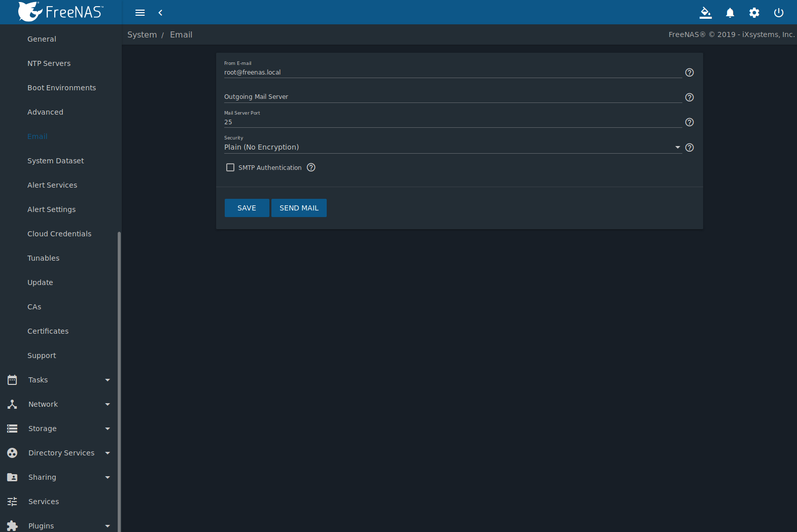The image size is (797, 532).
Task: Open Boot Environments page
Action: [61, 88]
